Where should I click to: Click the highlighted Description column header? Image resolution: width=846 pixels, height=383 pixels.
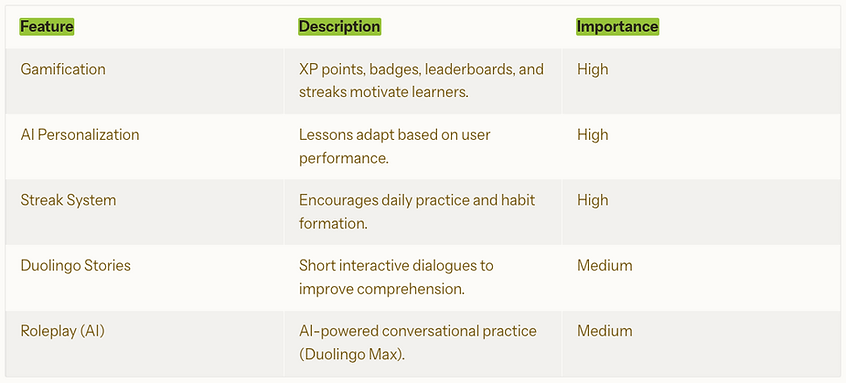coord(339,26)
